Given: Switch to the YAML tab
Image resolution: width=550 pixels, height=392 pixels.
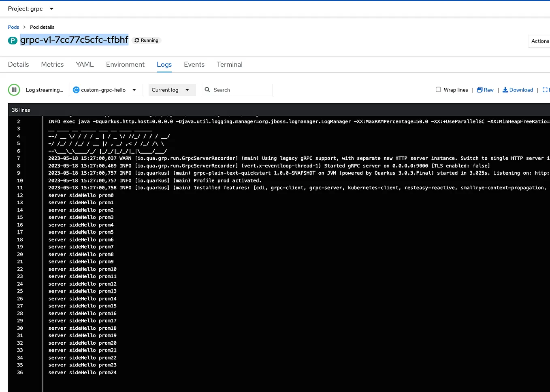Looking at the screenshot, I should coord(85,64).
